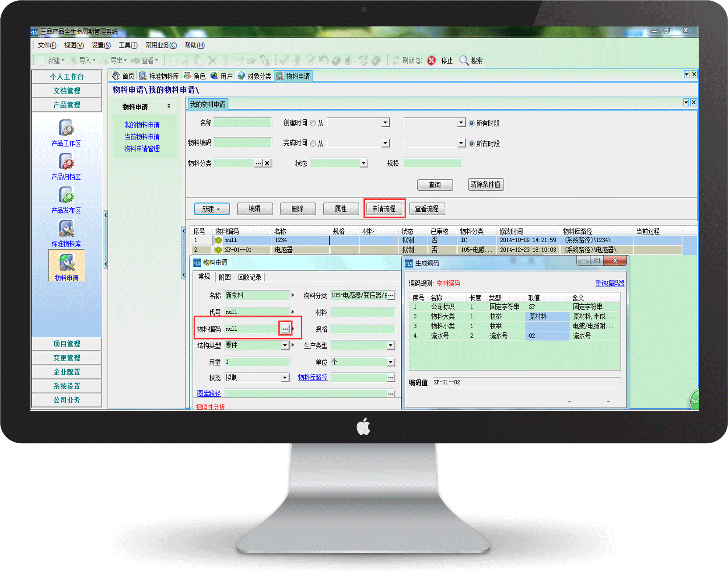Select the 从 radio for 完成时间
728x576 pixels.
click(x=313, y=143)
